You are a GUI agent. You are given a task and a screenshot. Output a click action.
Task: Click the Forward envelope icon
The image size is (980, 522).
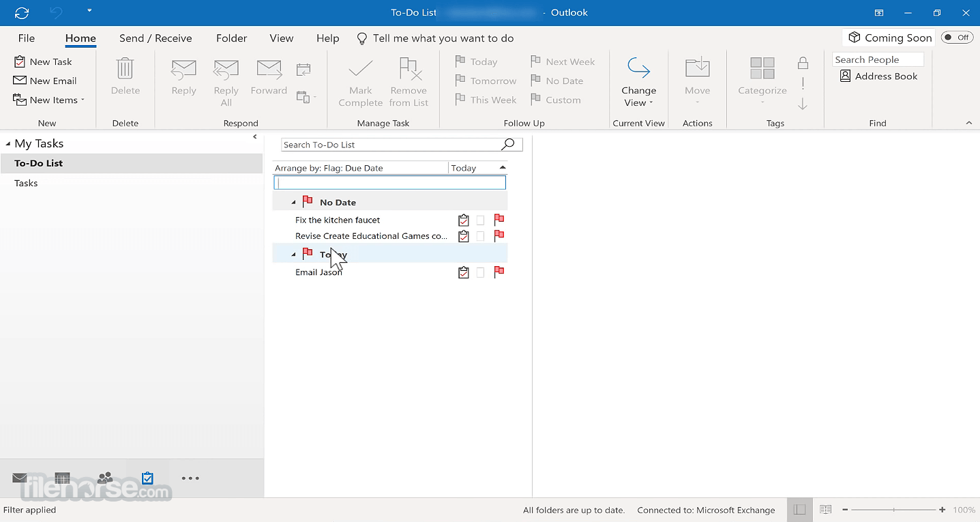[269, 69]
